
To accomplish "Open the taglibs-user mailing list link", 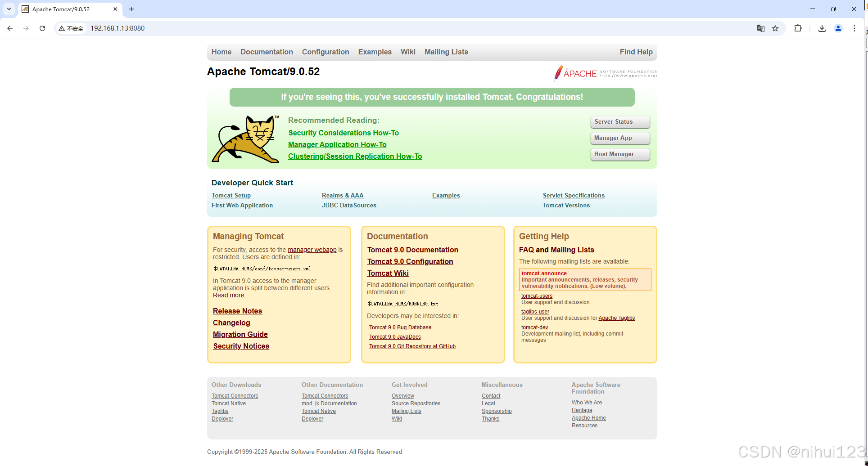I will pyautogui.click(x=535, y=312).
